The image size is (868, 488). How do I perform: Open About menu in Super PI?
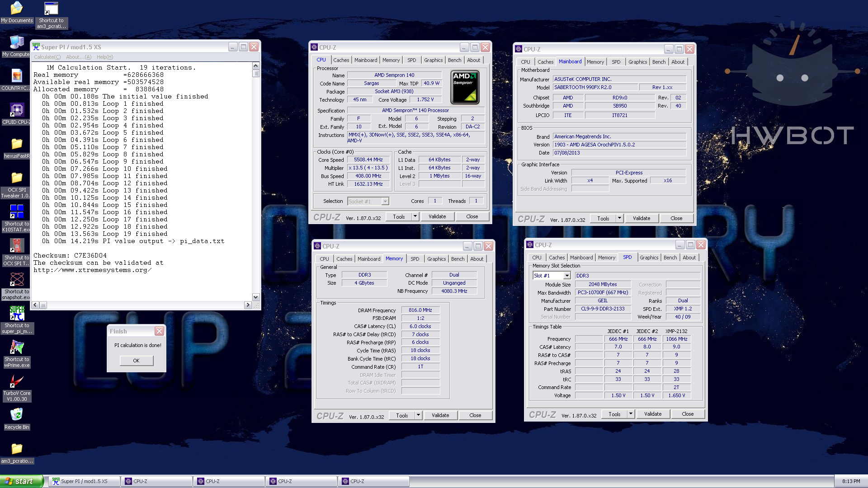pos(78,57)
